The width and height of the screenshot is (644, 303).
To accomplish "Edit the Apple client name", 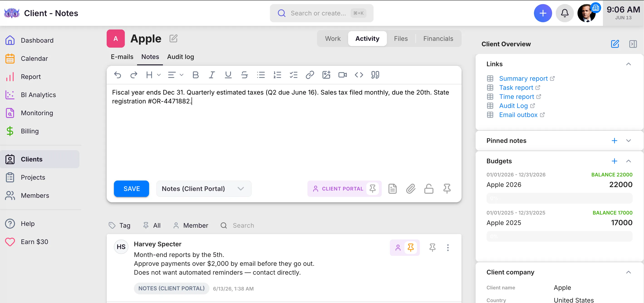I will pos(173,39).
